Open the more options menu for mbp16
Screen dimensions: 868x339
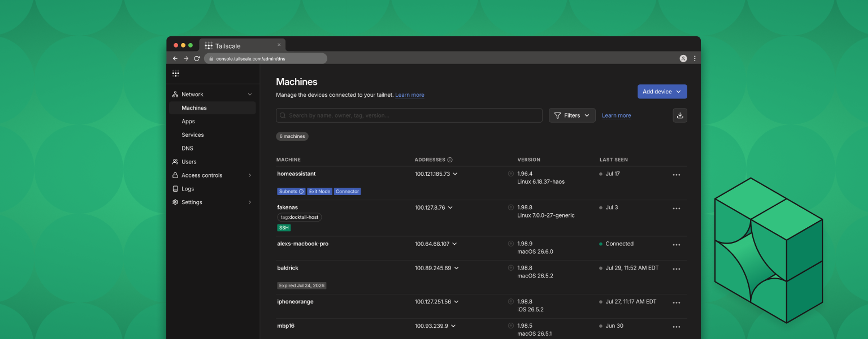point(676,327)
